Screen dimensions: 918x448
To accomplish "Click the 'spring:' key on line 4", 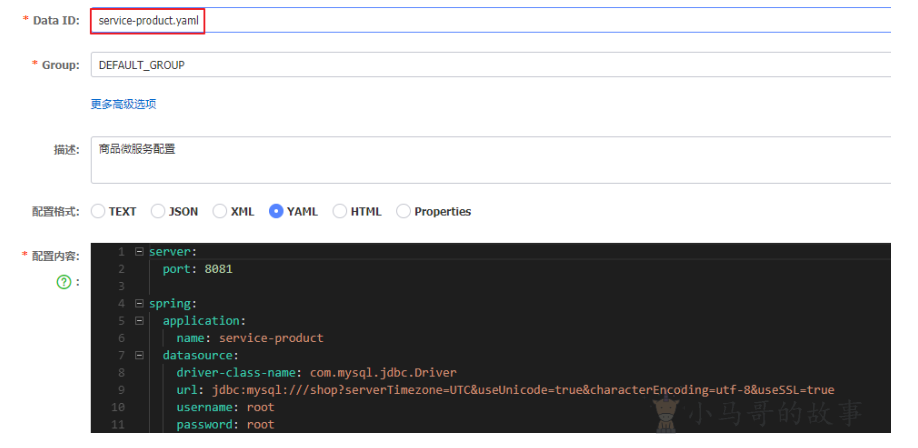I will [173, 303].
